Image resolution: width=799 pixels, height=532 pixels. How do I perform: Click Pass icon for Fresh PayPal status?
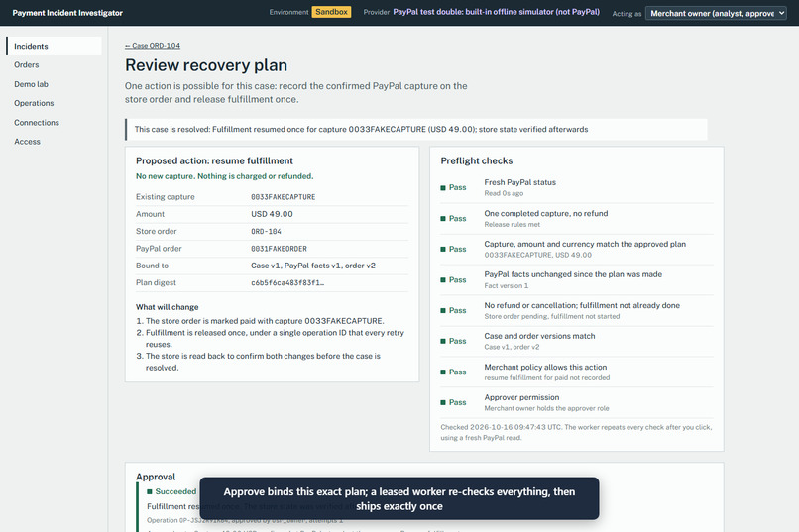click(x=443, y=188)
